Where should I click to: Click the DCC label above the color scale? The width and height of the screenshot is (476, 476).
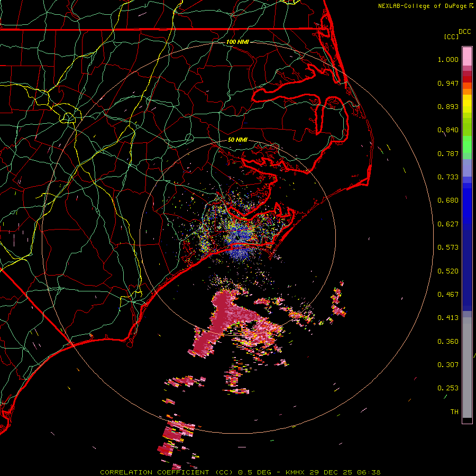(x=464, y=32)
